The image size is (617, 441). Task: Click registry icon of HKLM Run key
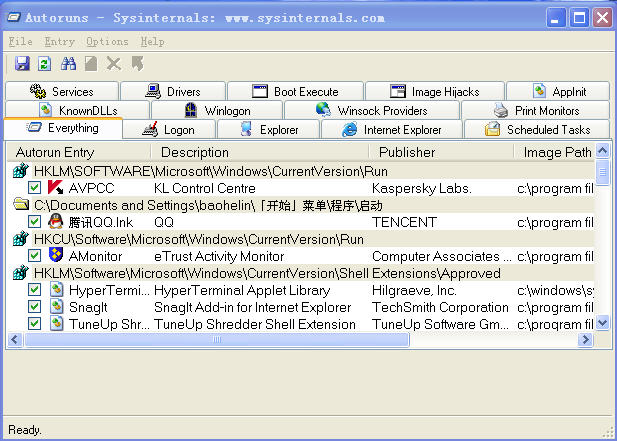point(21,171)
